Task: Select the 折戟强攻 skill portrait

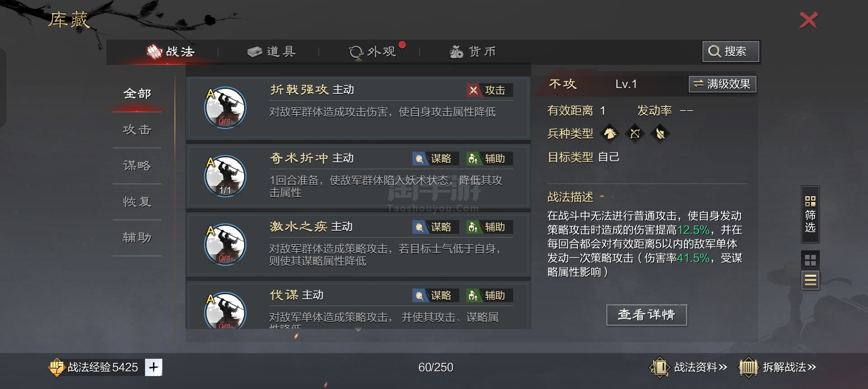Action: pyautogui.click(x=225, y=107)
